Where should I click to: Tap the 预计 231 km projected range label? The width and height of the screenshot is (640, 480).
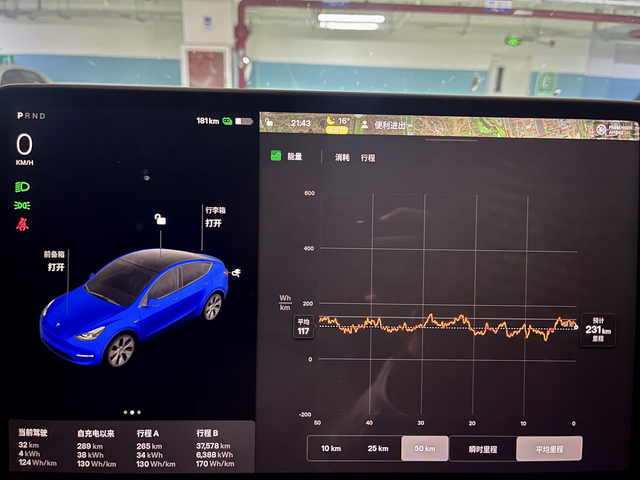598,329
